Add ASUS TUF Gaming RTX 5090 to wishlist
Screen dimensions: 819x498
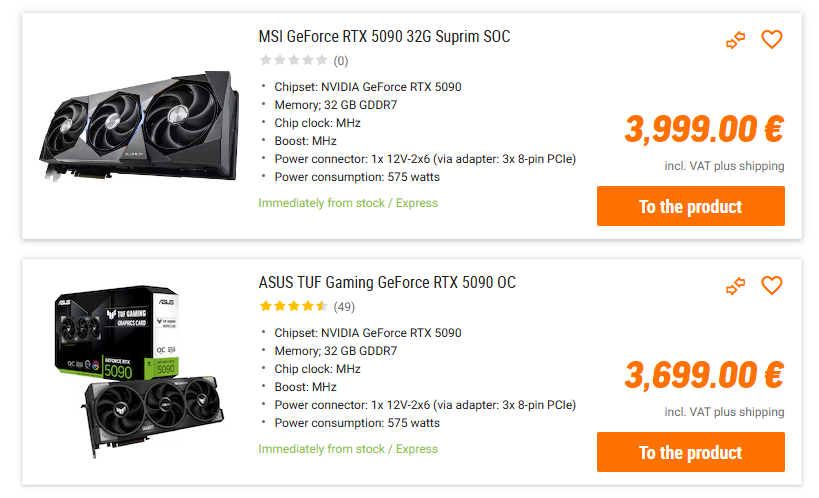(x=771, y=286)
